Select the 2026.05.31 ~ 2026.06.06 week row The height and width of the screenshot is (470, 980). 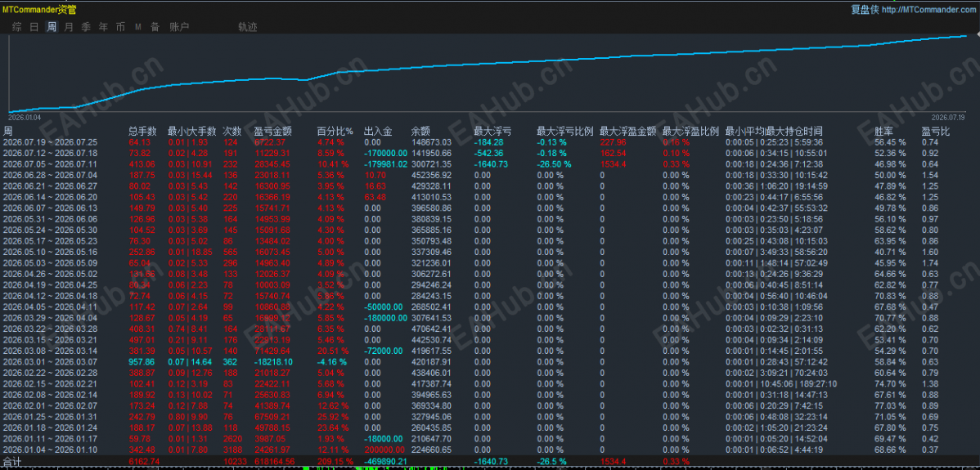[x=490, y=219]
